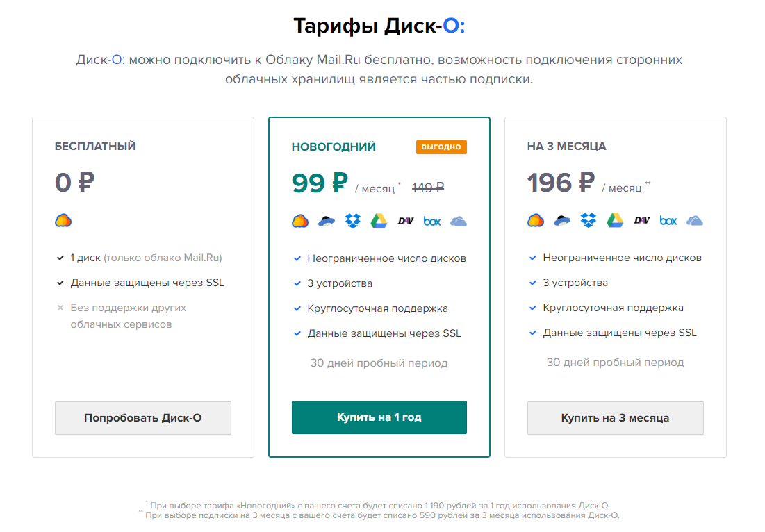Click the Dropbox icon in the 3-month plan

coord(589,221)
